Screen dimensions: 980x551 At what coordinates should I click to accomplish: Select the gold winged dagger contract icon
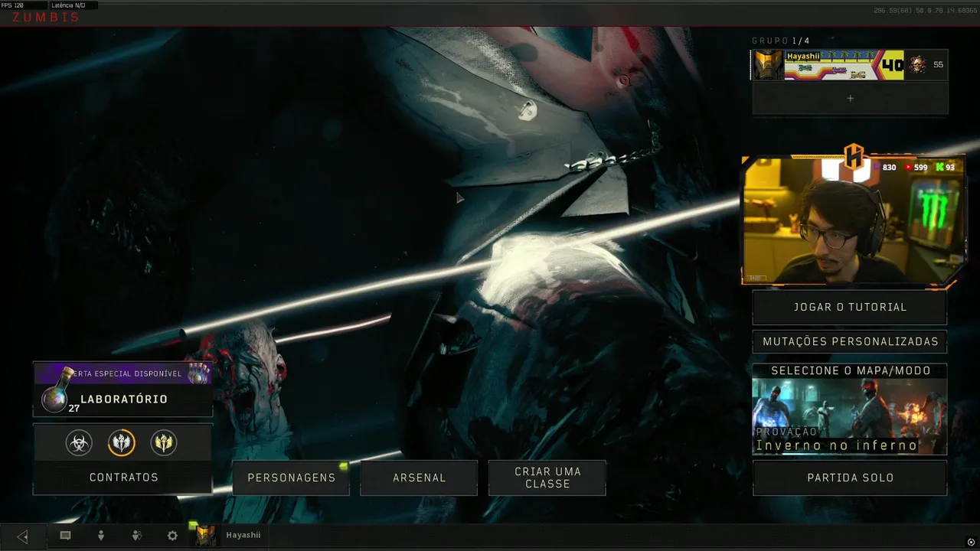(x=163, y=442)
